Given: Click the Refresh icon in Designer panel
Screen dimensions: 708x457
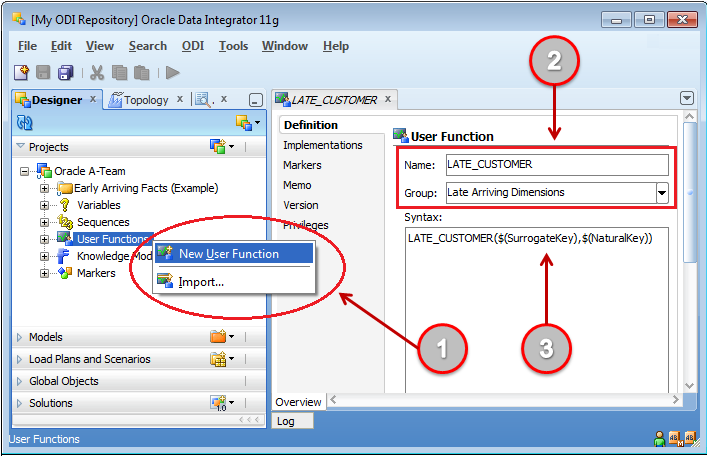Looking at the screenshot, I should (x=24, y=122).
